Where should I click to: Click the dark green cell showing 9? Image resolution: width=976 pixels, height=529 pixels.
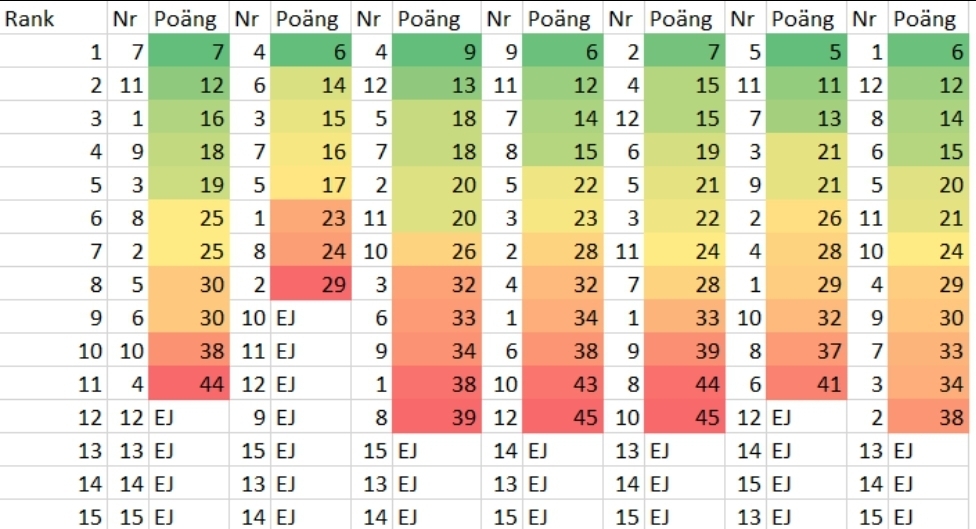[437, 52]
